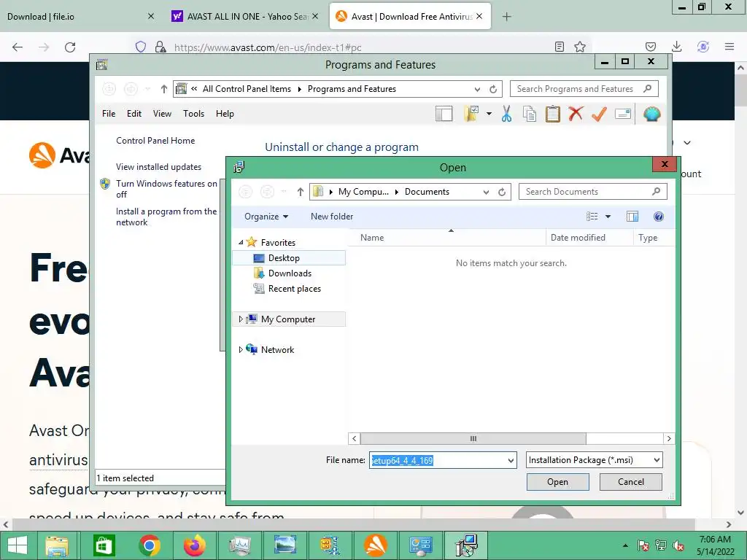Click View installed updates link
747x560 pixels.
point(158,167)
